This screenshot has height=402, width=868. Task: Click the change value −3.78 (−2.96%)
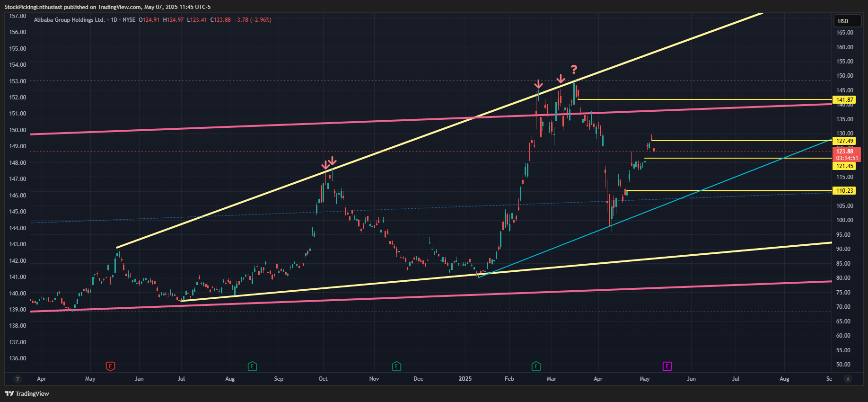point(253,20)
